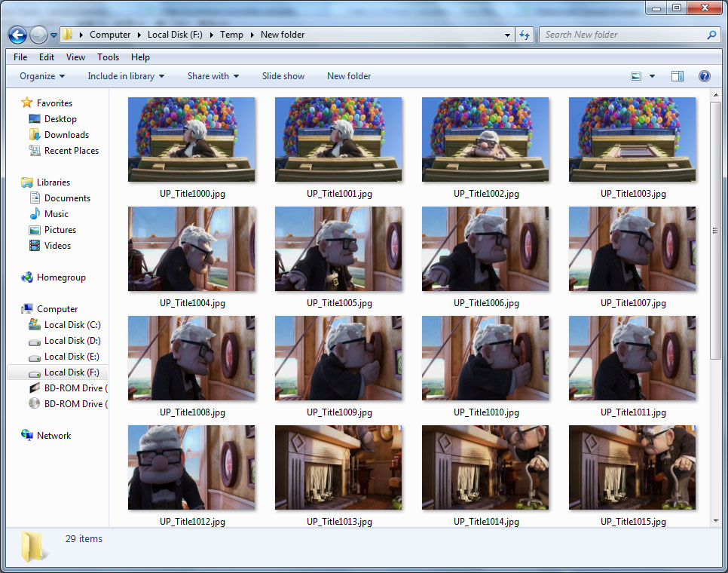Click the Videos library film icon
The image size is (728, 573).
(35, 245)
